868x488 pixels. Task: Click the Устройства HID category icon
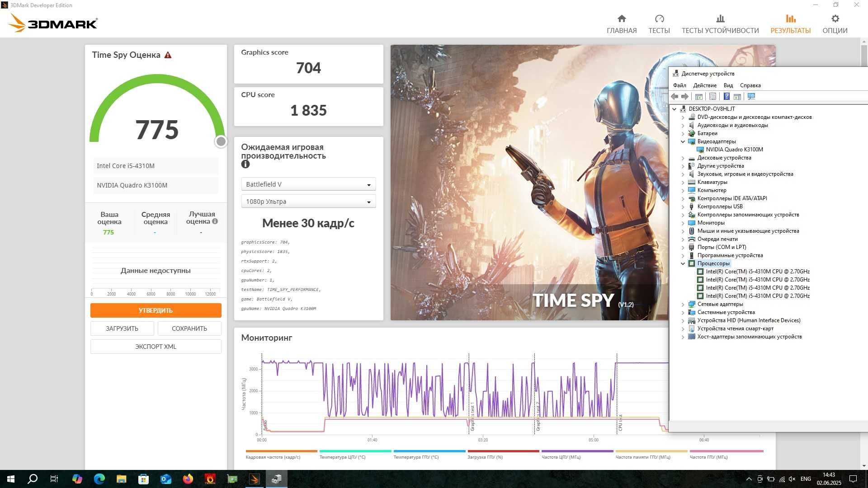[691, 320]
